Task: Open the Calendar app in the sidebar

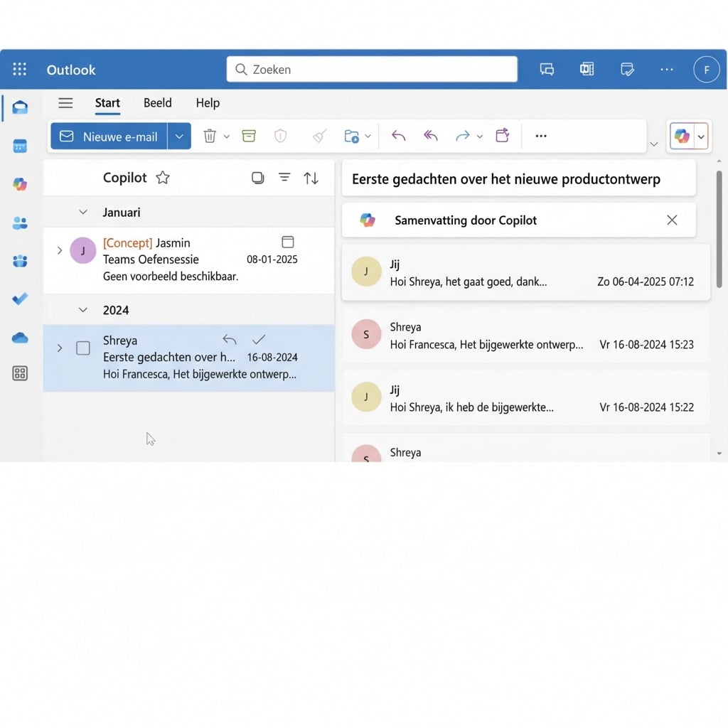Action: coord(20,146)
